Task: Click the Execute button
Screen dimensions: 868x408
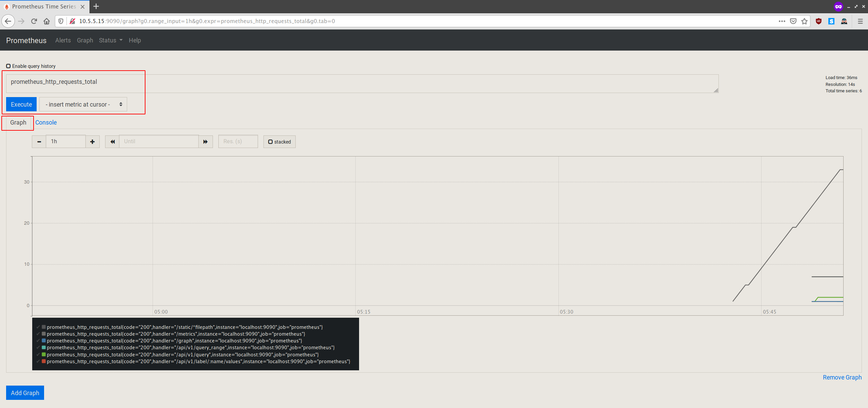Action: (x=21, y=104)
